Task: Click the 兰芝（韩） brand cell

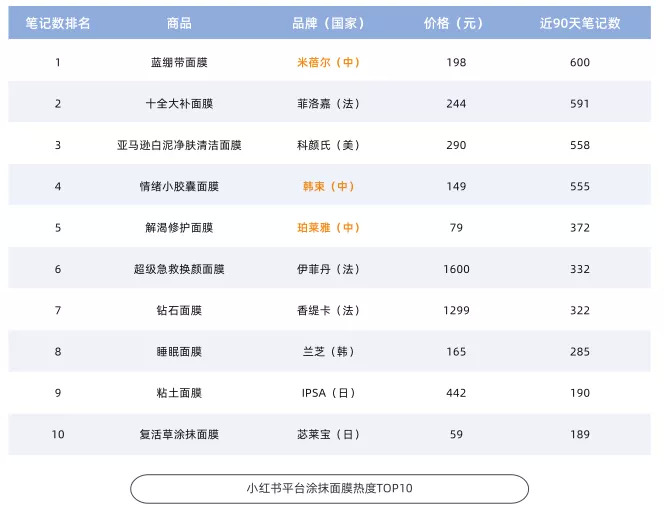Action: point(328,352)
